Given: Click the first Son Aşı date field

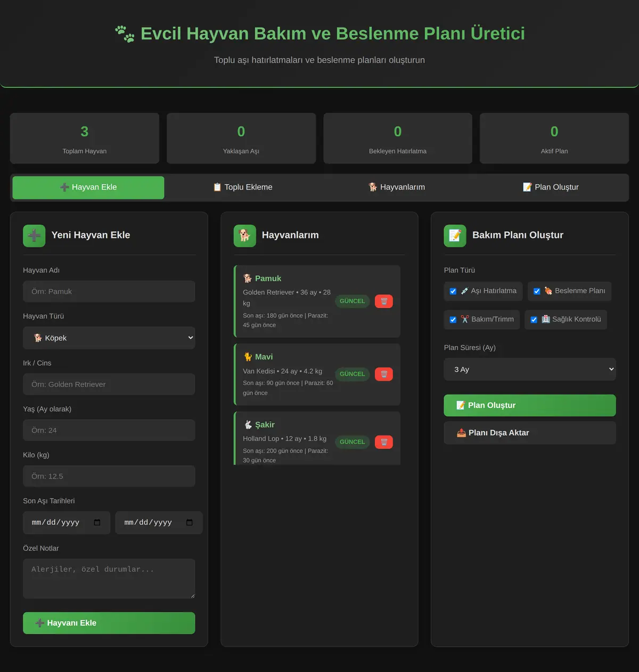Looking at the screenshot, I should tap(67, 523).
